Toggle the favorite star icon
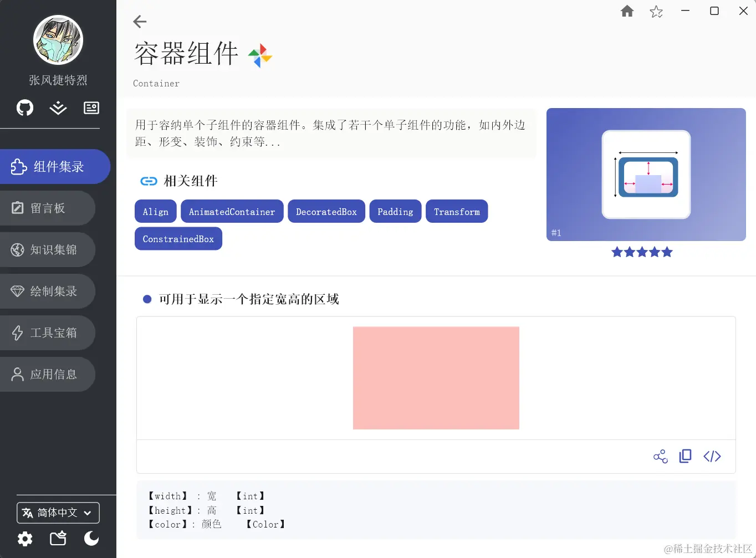This screenshot has height=558, width=756. click(x=656, y=12)
